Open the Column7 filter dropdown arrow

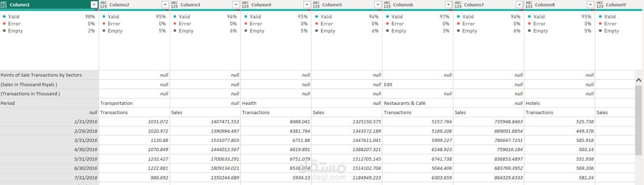(519, 4)
